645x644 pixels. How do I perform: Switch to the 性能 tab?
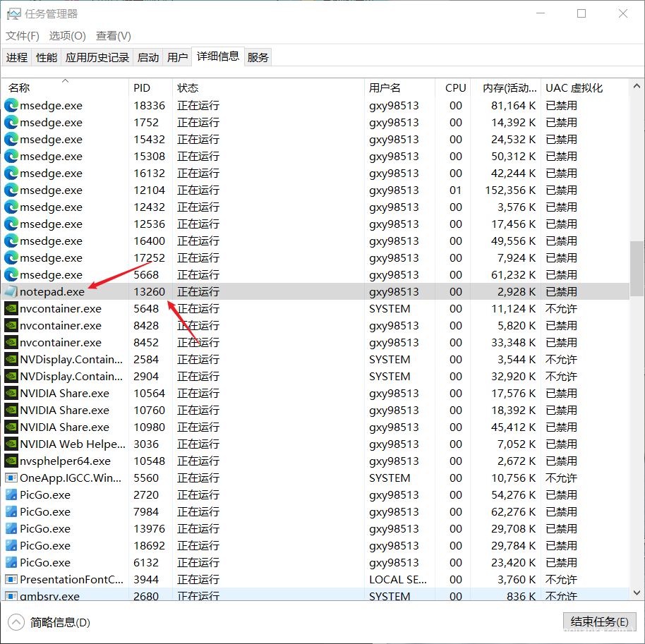click(x=47, y=57)
